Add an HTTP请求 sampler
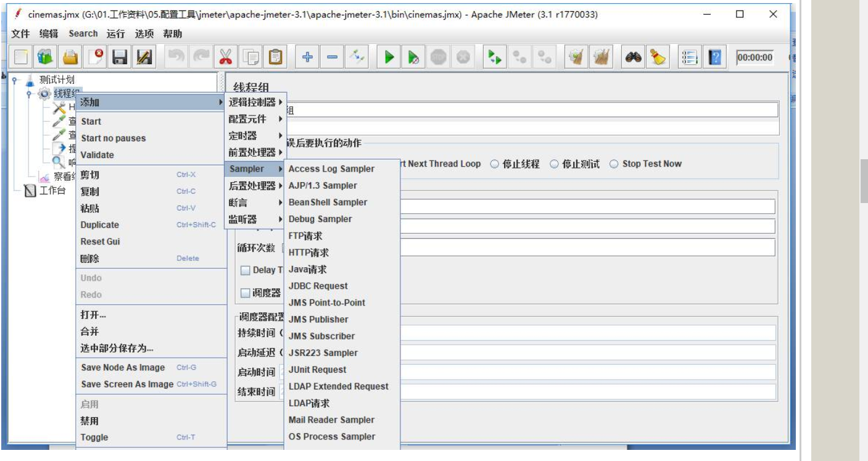868x461 pixels. 342,252
